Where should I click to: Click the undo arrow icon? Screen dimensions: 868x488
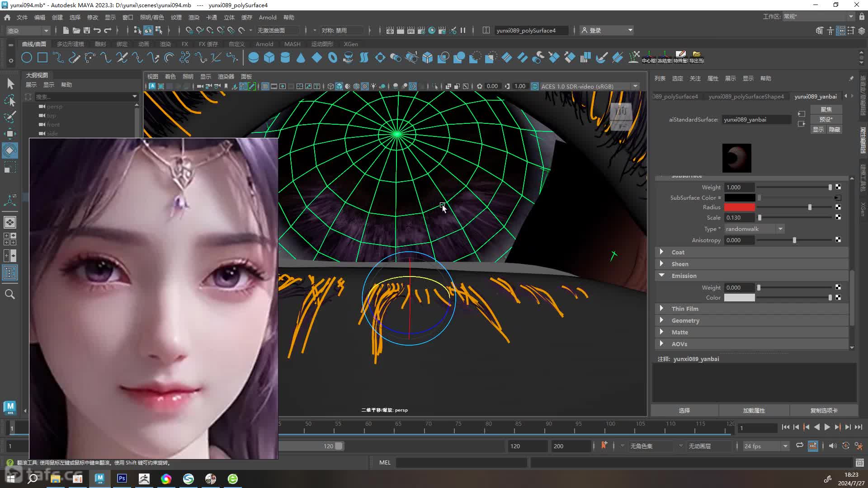click(97, 30)
